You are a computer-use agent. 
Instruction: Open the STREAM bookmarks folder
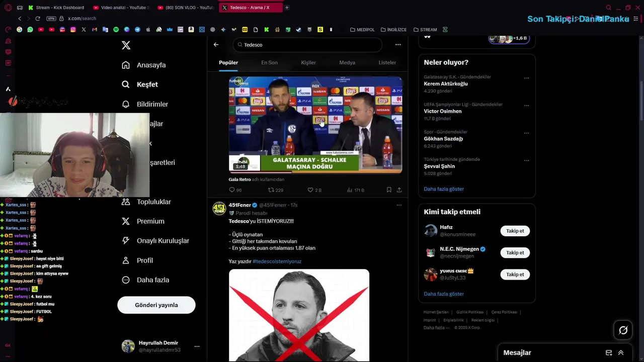(425, 30)
